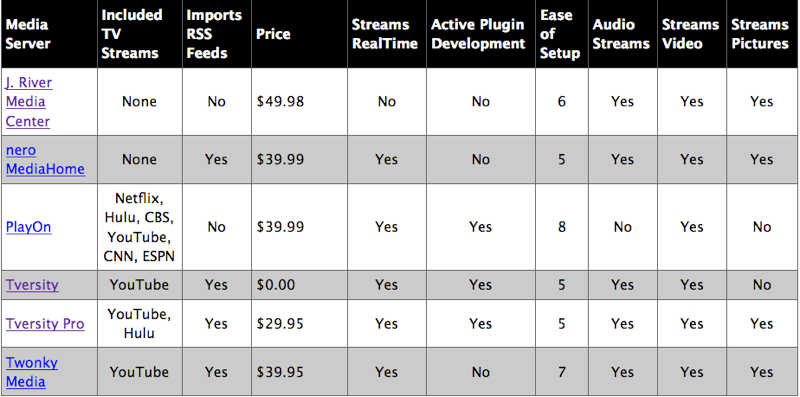Select the Streams Pictures column header
The height and width of the screenshot is (397, 800).
762,34
